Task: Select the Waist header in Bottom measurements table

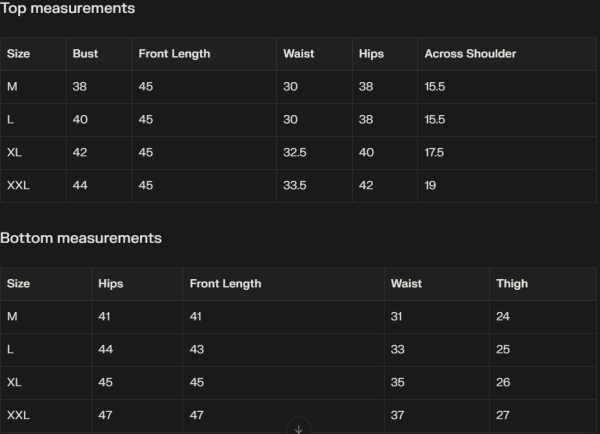Action: coord(406,284)
